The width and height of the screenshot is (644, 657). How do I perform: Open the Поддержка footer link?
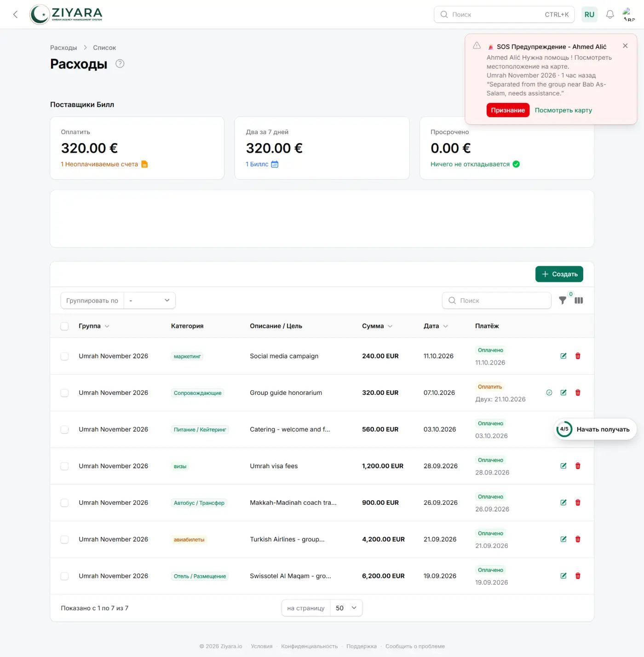(x=361, y=646)
